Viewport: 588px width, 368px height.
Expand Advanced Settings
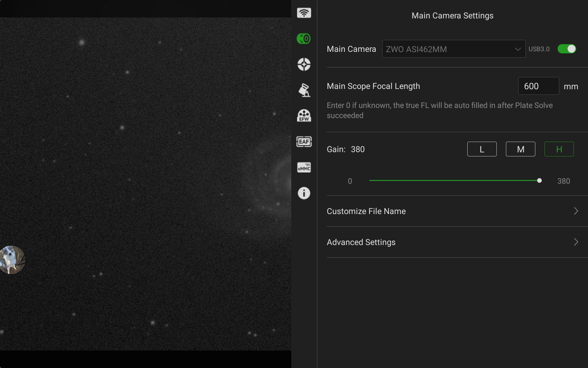coord(452,242)
